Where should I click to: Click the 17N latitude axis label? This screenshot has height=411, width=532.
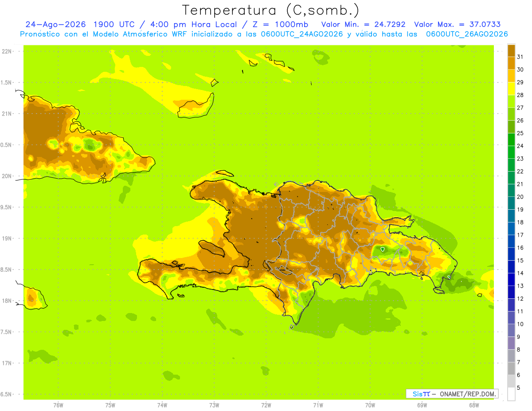[7, 363]
